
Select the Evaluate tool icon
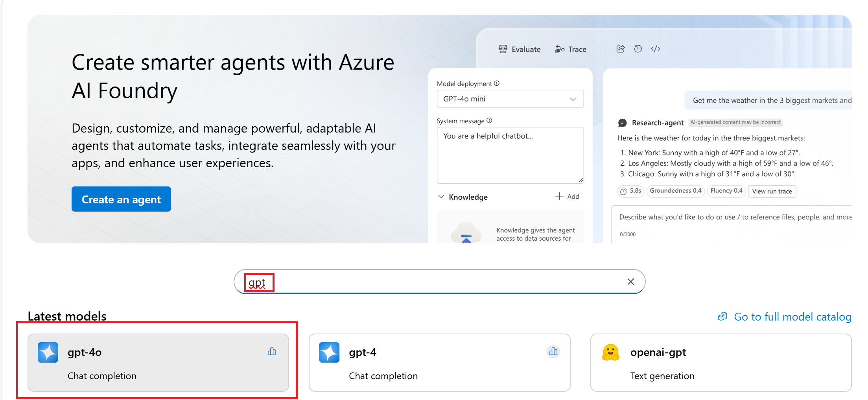click(x=503, y=49)
